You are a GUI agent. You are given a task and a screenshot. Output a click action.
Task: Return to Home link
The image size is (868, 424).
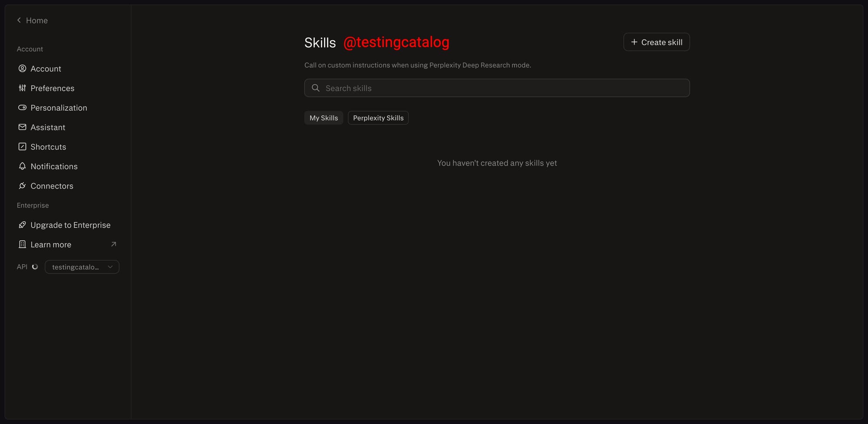[x=33, y=20]
